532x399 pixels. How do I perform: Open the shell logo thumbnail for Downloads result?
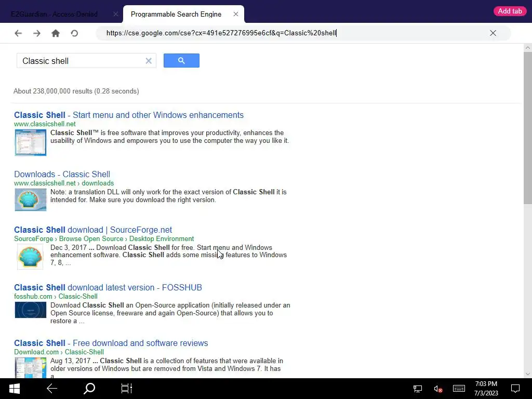tap(31, 200)
